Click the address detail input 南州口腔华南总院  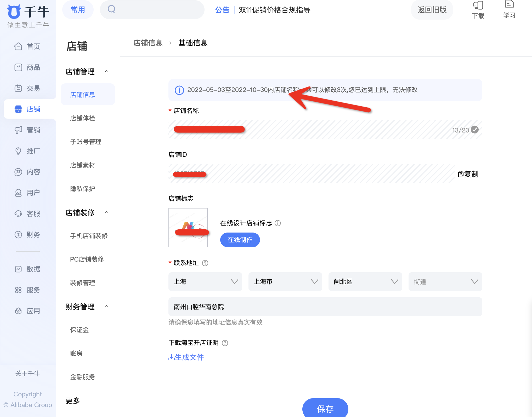pos(325,307)
